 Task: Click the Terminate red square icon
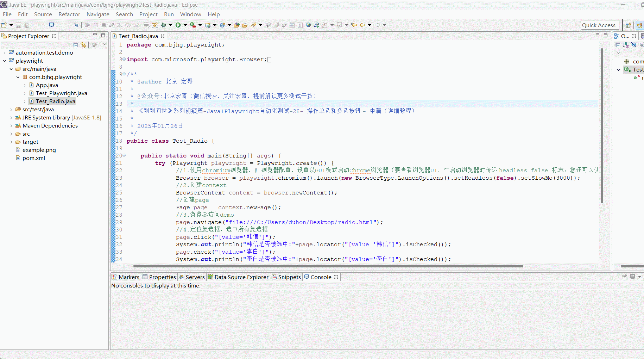103,25
